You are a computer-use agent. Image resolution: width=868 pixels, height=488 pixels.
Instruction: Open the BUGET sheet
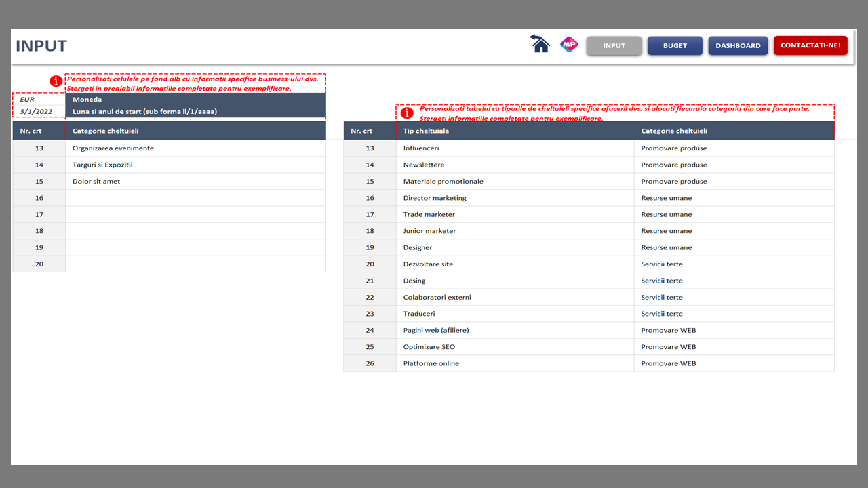(675, 45)
